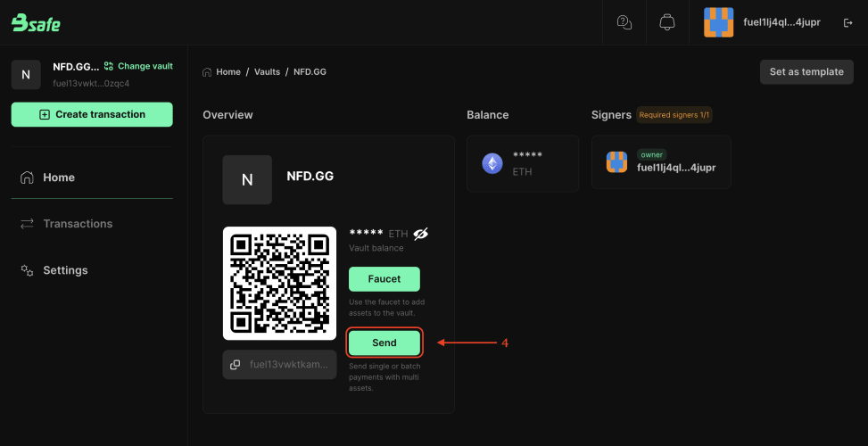Toggle vault balance visibility eye icon

click(421, 234)
